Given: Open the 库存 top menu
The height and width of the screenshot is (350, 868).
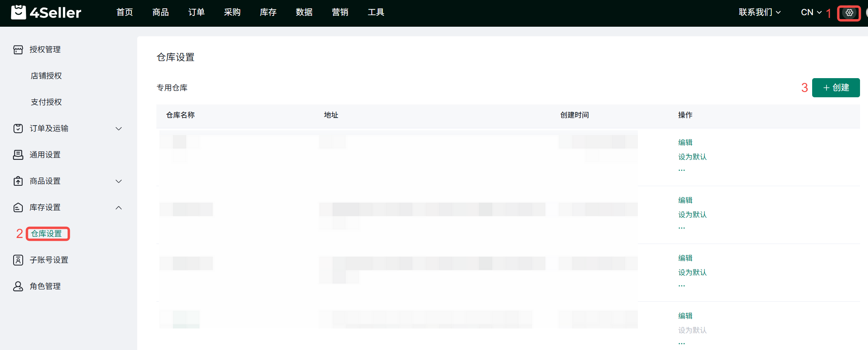Looking at the screenshot, I should pyautogui.click(x=268, y=12).
